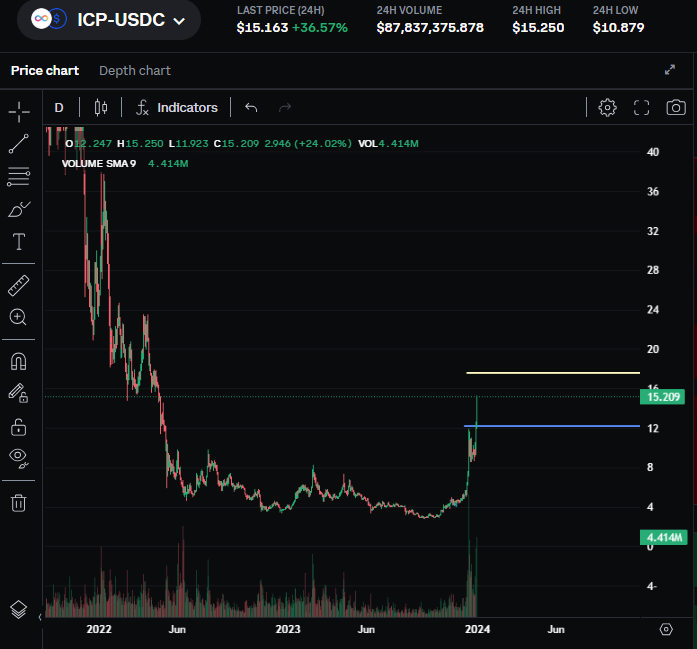Viewport: 697px width, 649px height.
Task: Change candlestick chart type
Action: click(x=101, y=108)
